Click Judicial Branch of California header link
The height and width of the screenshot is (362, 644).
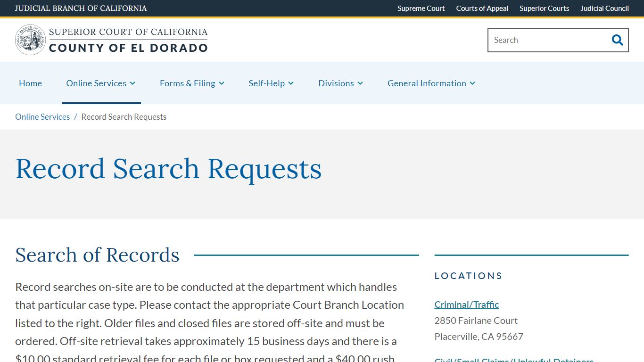(81, 8)
